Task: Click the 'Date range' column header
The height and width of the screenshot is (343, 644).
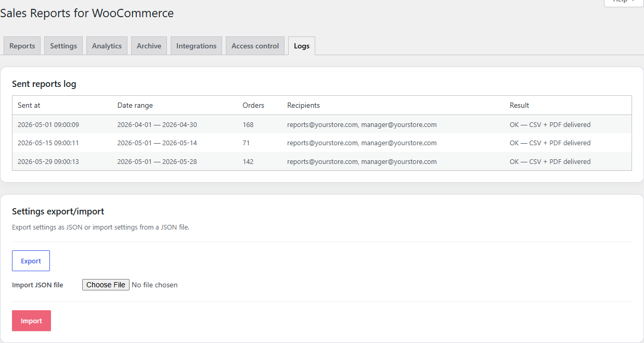Action: click(135, 105)
